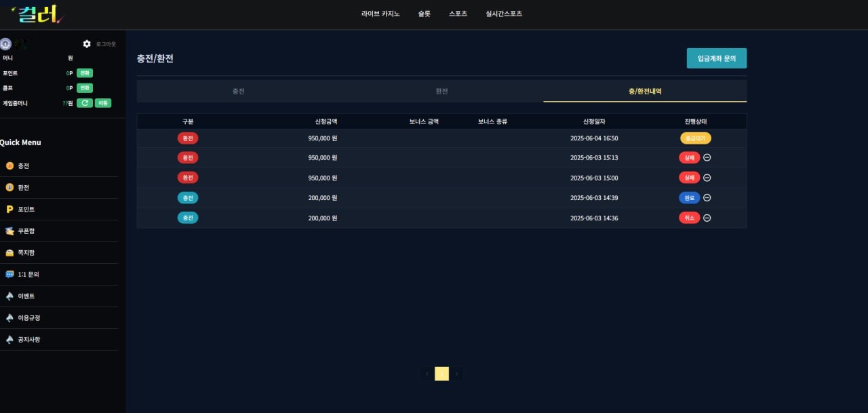The height and width of the screenshot is (413, 868).
Task: Open 환전 text link in Quick Menu
Action: tap(24, 187)
